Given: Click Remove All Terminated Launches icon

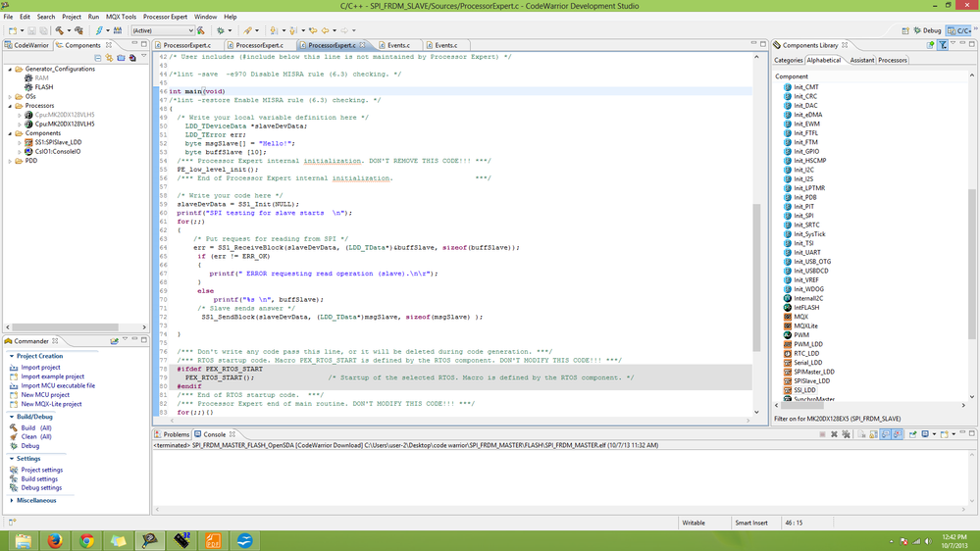Looking at the screenshot, I should 847,434.
